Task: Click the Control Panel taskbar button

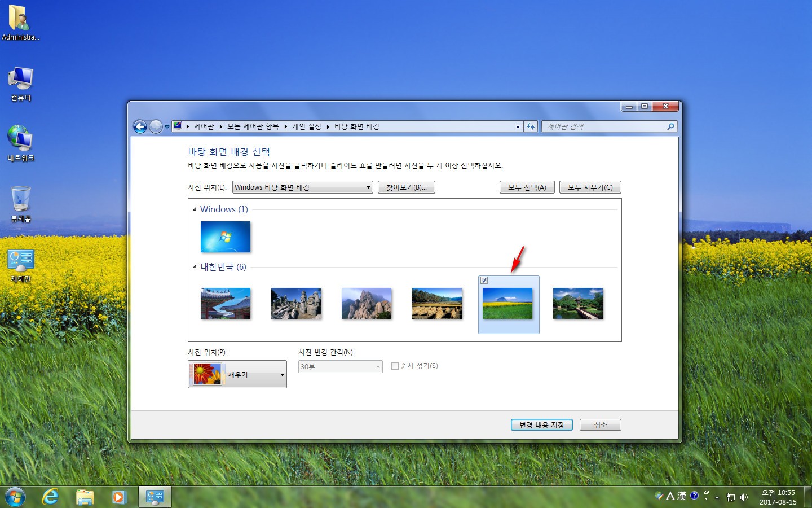Action: point(155,497)
